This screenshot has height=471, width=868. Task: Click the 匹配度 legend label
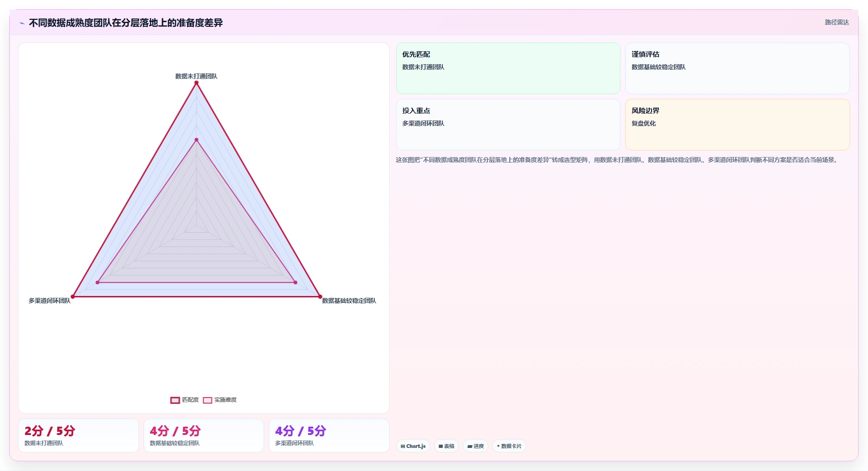click(x=190, y=400)
